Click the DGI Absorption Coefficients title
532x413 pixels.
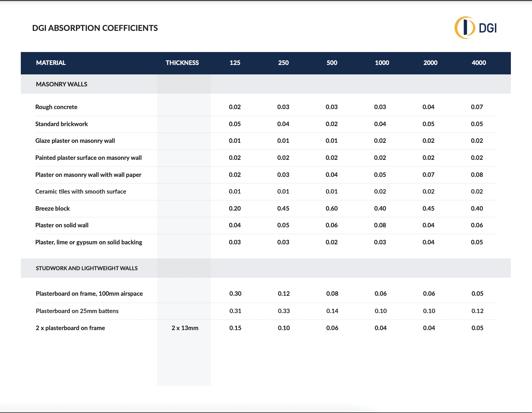click(95, 28)
